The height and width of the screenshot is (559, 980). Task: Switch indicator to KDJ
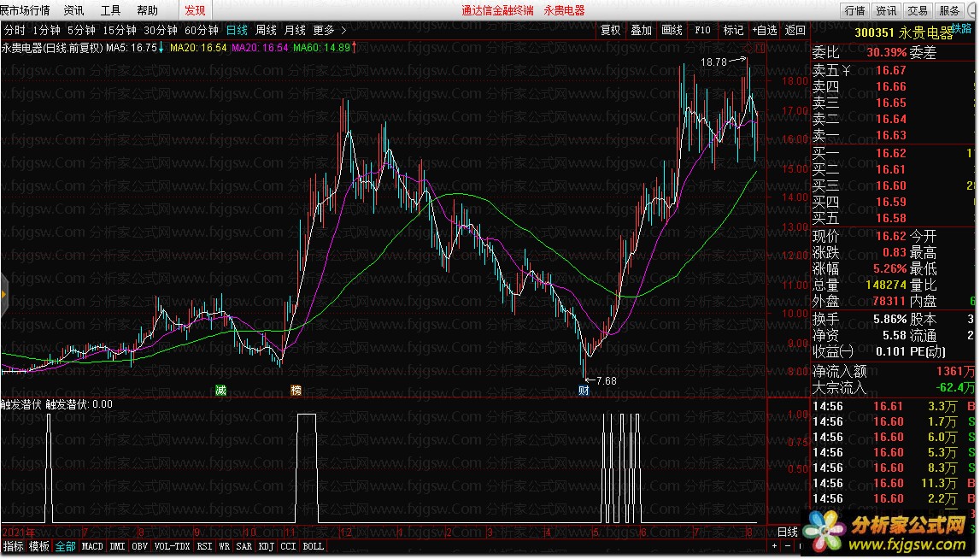pyautogui.click(x=267, y=546)
